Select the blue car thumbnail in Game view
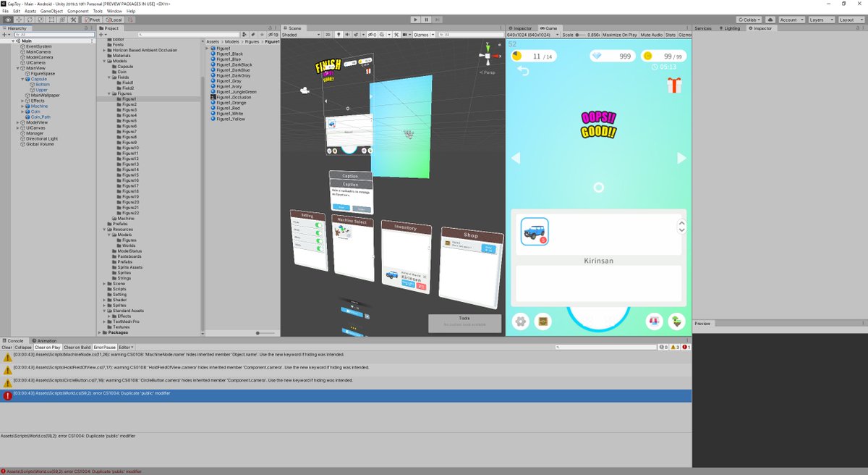The width and height of the screenshot is (868, 475). click(x=535, y=232)
